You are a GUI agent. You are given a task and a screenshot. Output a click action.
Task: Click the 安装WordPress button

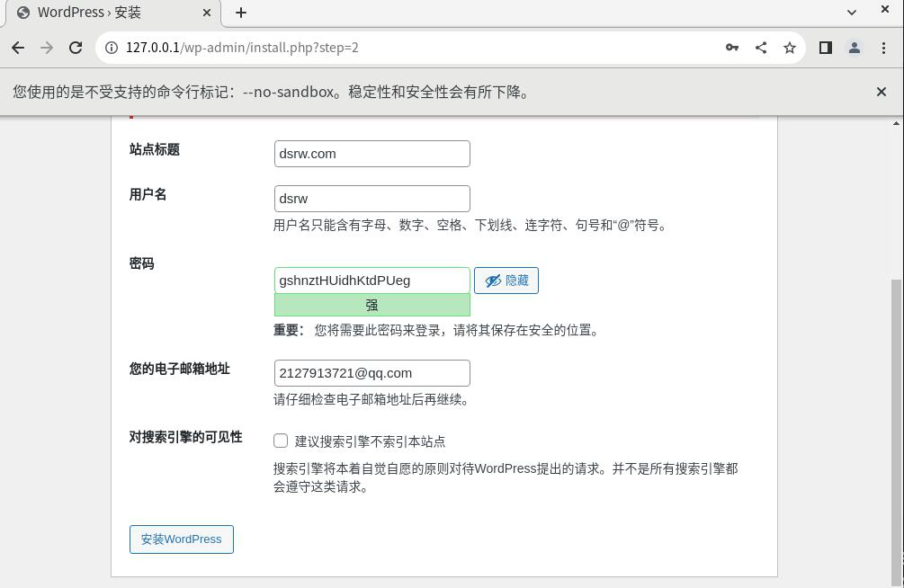(x=182, y=539)
